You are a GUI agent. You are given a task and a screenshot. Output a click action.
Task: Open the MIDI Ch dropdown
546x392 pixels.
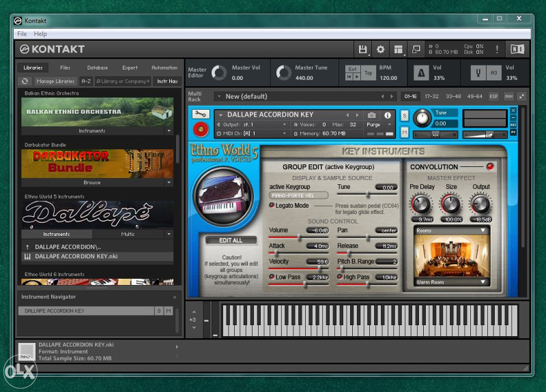click(x=284, y=134)
